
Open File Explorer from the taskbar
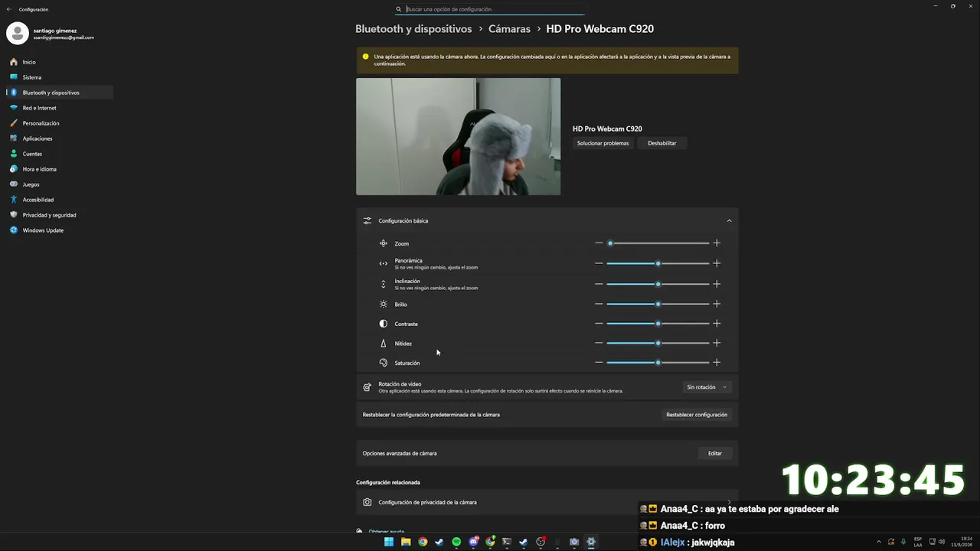click(x=406, y=542)
